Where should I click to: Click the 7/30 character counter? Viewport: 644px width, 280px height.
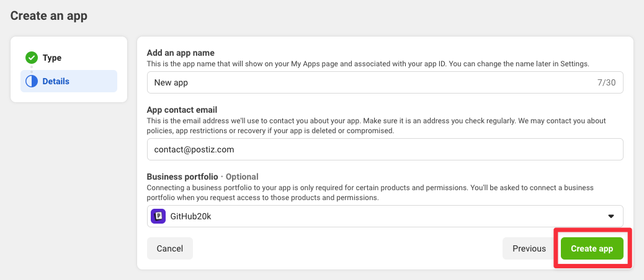(x=606, y=82)
